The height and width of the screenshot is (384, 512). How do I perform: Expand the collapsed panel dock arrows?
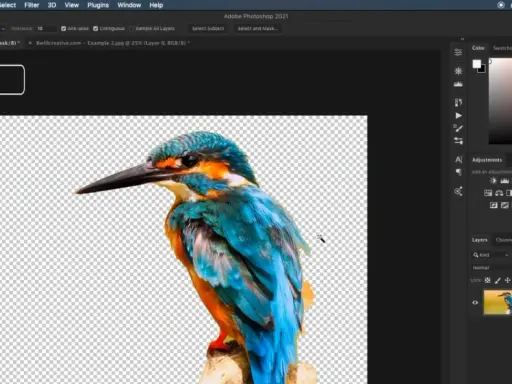click(462, 39)
